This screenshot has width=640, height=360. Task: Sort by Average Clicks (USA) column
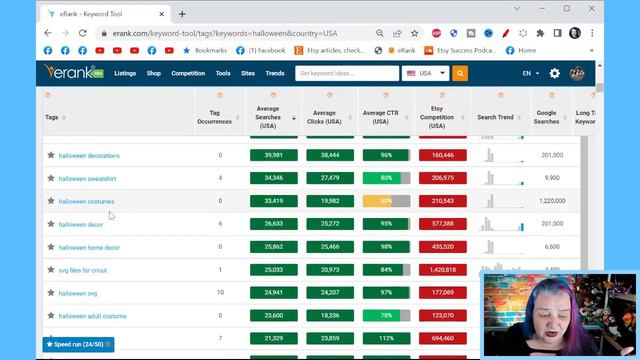[329, 117]
